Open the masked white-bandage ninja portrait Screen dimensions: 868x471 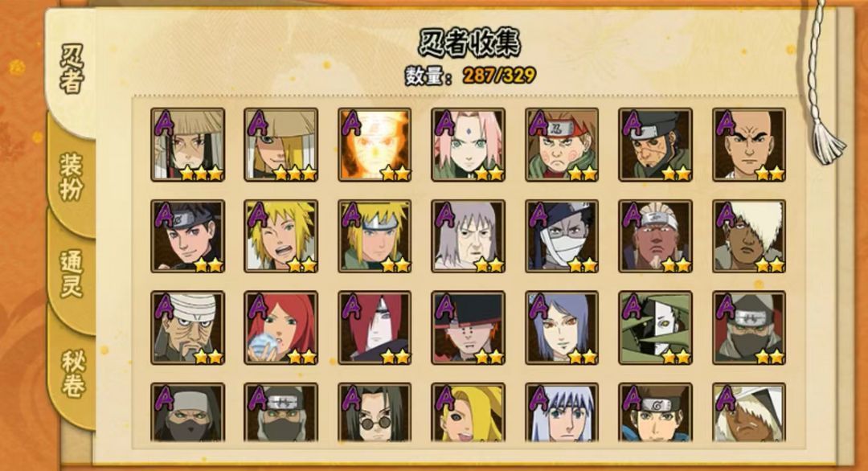562,236
